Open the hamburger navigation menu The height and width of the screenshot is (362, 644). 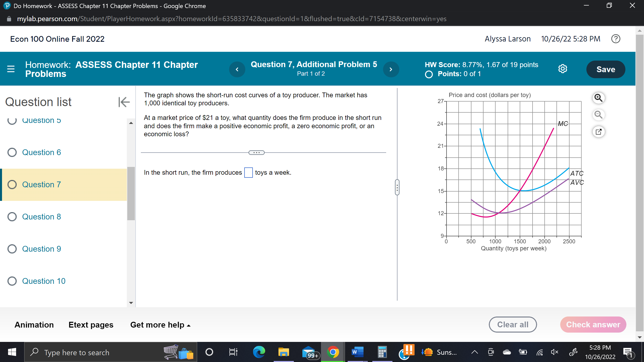(11, 69)
